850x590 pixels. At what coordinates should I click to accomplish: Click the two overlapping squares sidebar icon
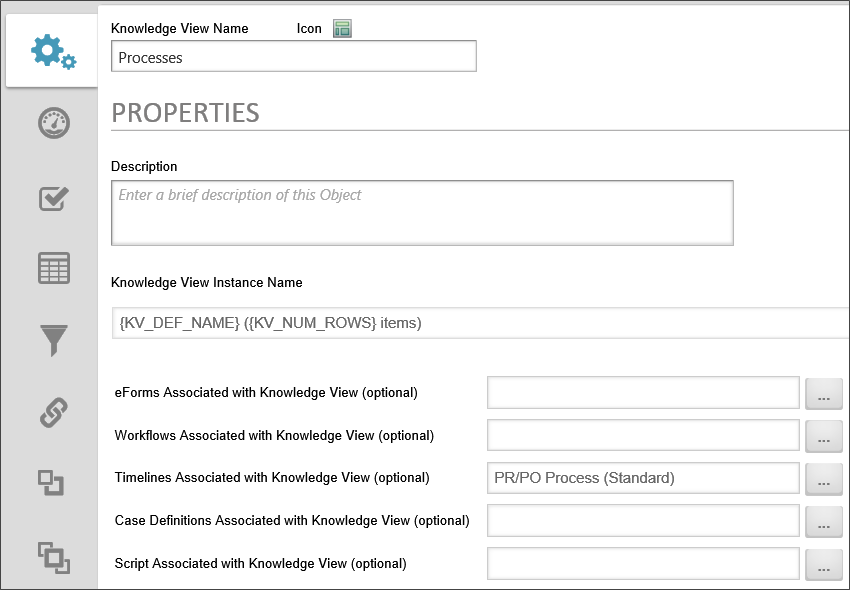pyautogui.click(x=52, y=484)
